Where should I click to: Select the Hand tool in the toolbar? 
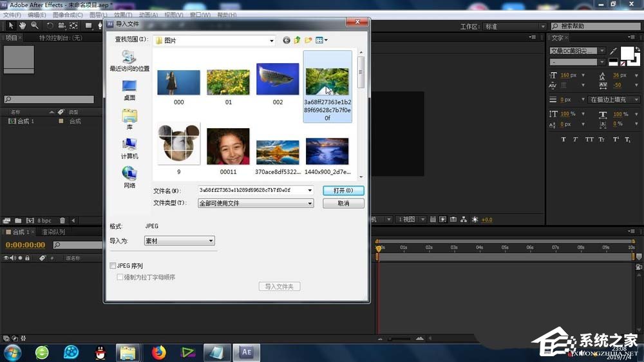[x=23, y=26]
